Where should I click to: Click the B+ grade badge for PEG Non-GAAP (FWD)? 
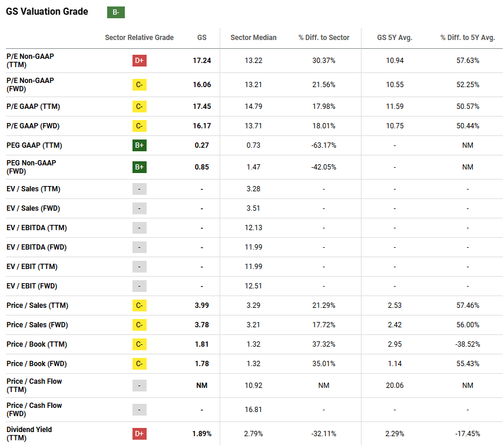coord(140,167)
